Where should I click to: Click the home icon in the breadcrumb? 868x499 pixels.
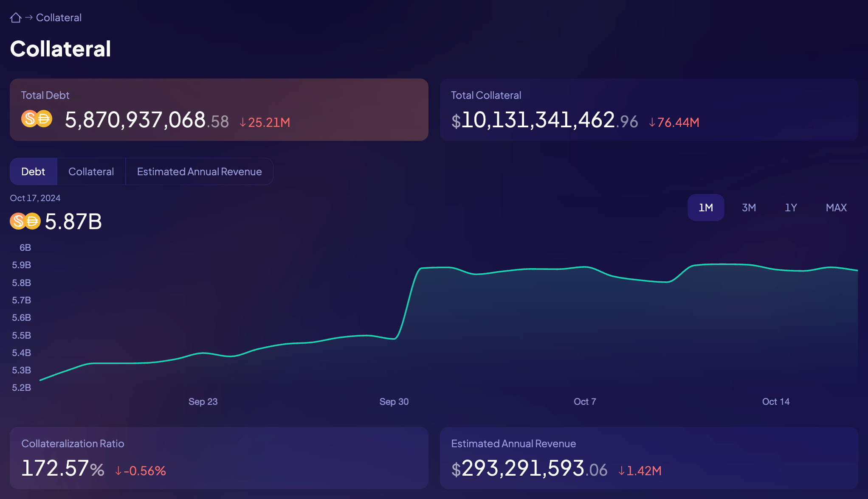pos(16,17)
